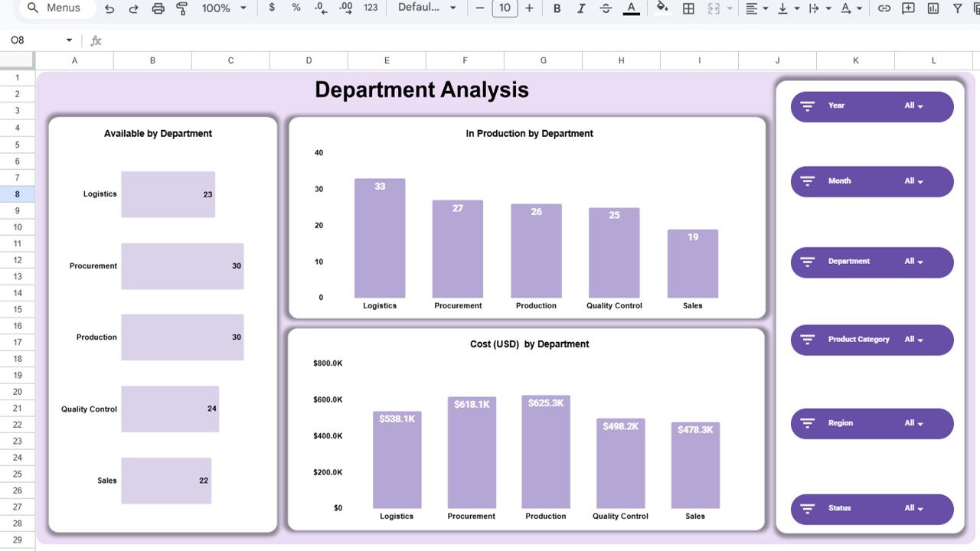Image resolution: width=980 pixels, height=551 pixels.
Task: Open the print dialog icon
Action: [x=158, y=8]
